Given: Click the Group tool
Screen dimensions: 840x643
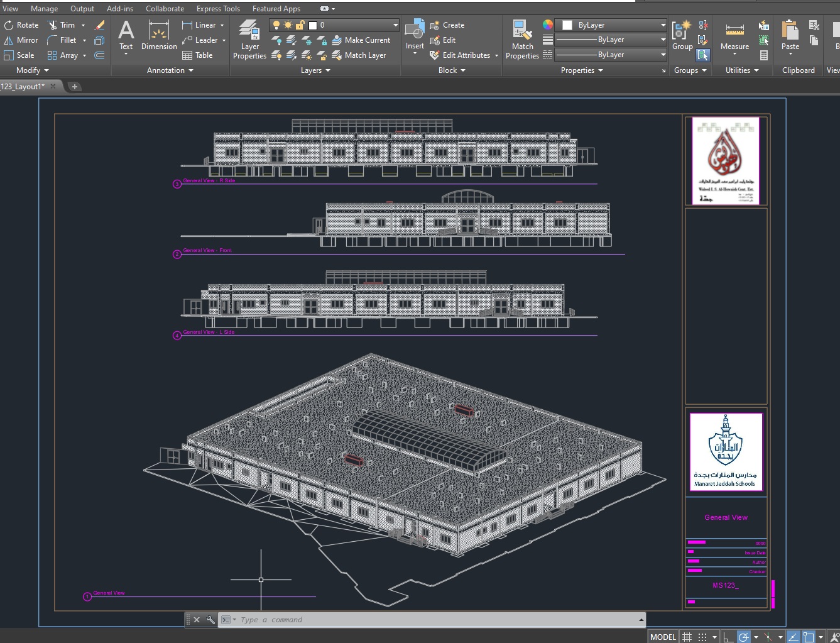Looking at the screenshot, I should point(682,35).
